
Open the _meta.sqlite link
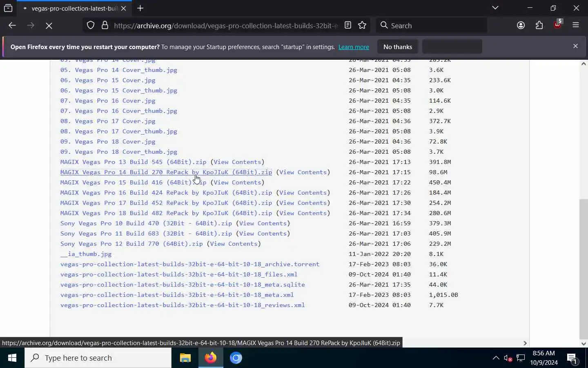(183, 285)
